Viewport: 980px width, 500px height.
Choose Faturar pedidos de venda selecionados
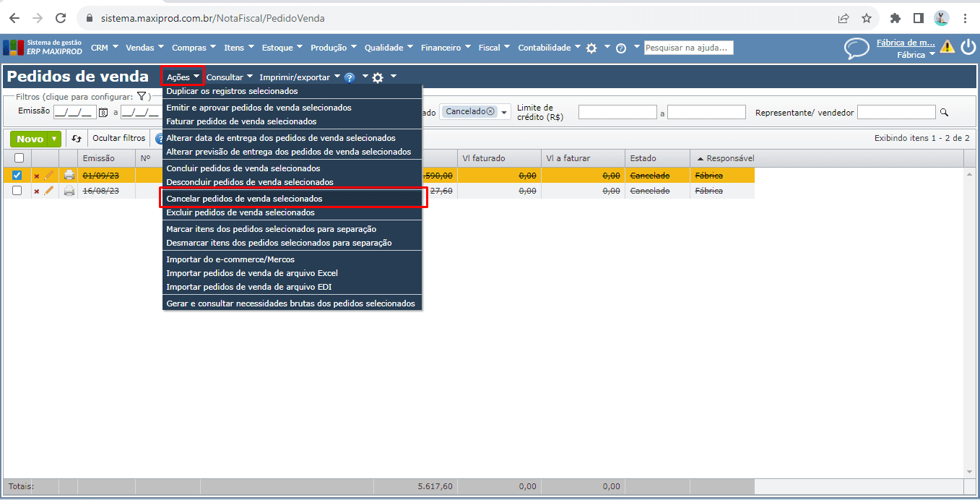pos(292,121)
